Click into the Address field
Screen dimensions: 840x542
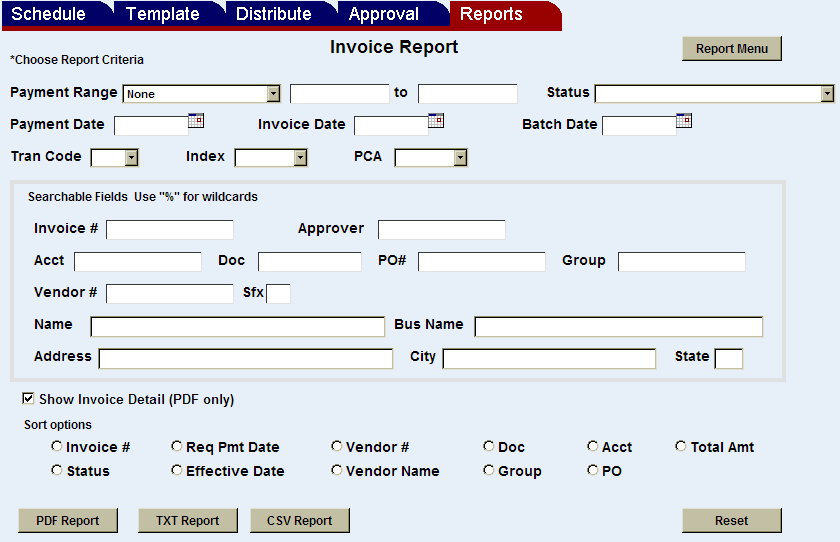(x=246, y=359)
